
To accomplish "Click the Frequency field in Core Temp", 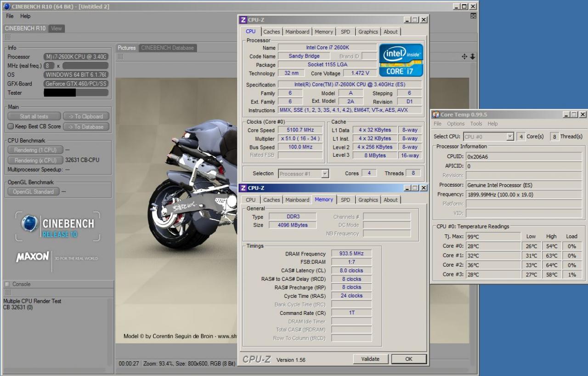I will [x=524, y=194].
